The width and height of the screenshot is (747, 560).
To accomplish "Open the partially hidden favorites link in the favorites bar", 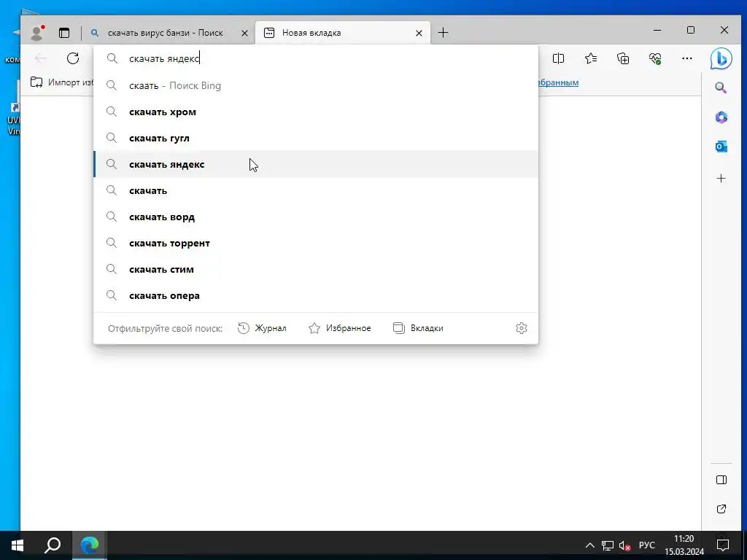I will [x=558, y=82].
